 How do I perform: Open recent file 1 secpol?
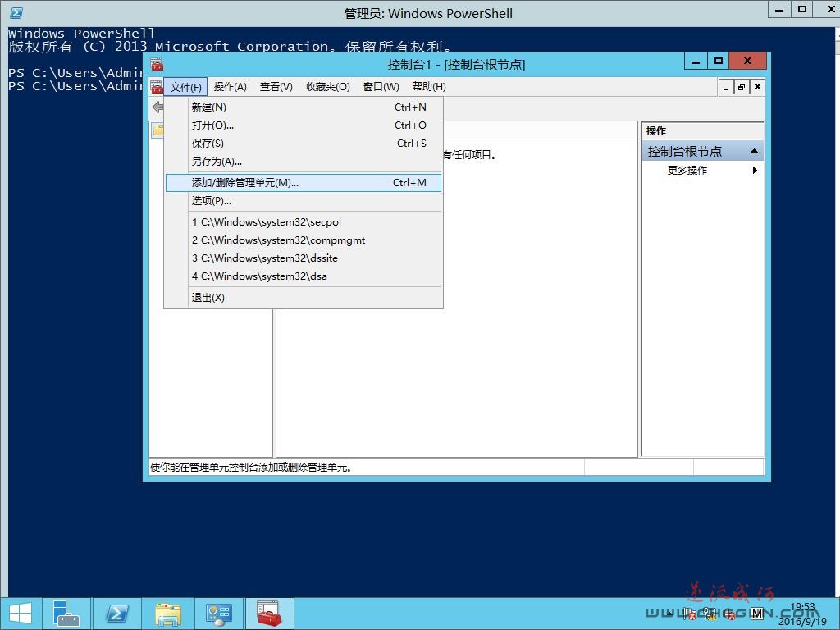tap(304, 222)
